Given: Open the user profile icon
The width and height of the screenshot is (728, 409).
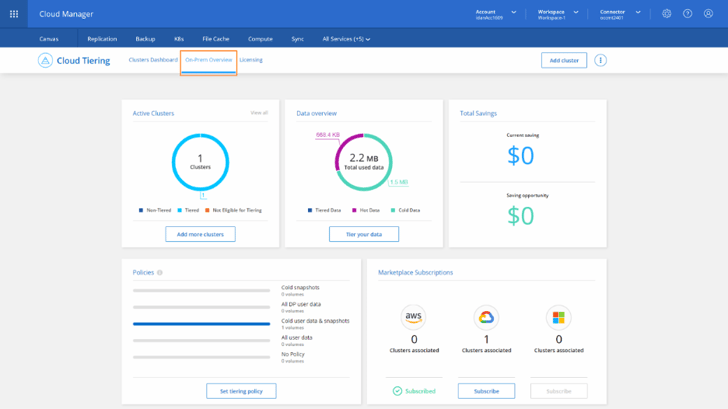Looking at the screenshot, I should [708, 14].
